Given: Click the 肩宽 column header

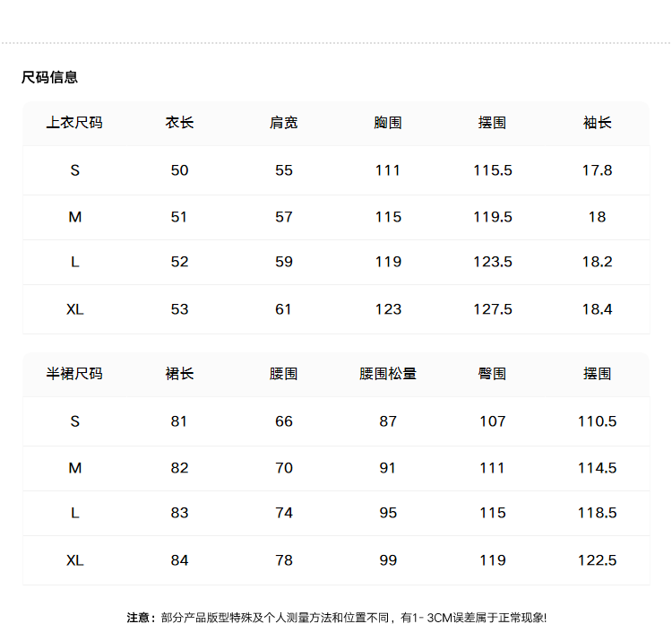Looking at the screenshot, I should pos(283,123).
